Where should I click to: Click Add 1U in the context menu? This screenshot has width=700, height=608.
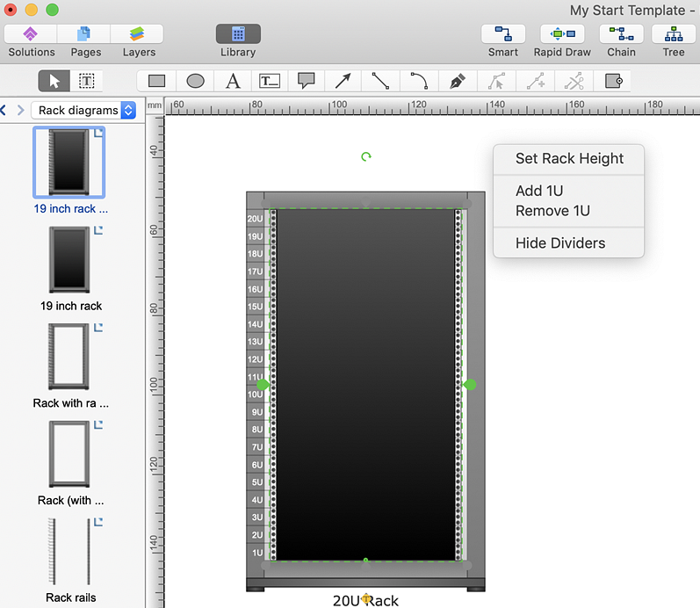click(539, 191)
